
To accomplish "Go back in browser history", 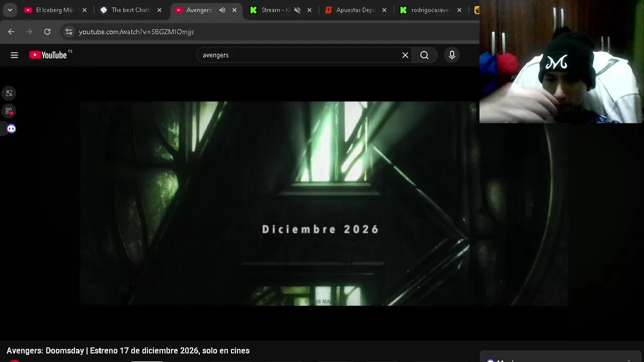I will 11,32.
